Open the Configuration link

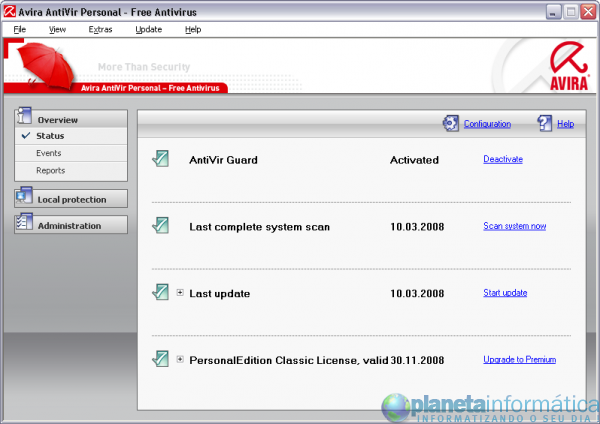point(488,124)
